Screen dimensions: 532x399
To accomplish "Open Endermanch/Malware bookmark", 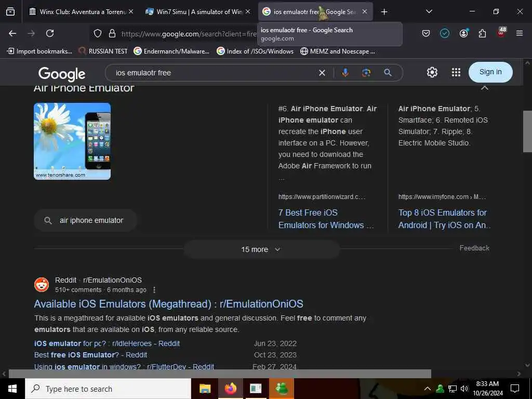I will pos(171,51).
